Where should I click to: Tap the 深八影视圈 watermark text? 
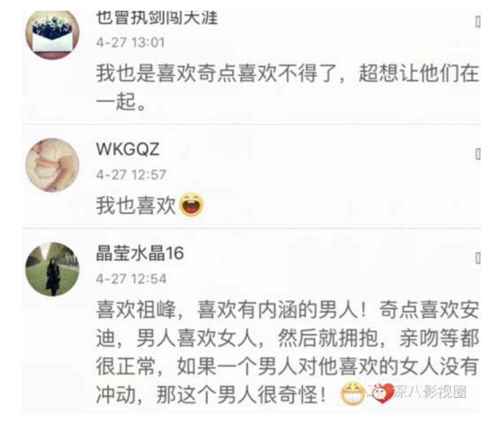click(x=429, y=392)
